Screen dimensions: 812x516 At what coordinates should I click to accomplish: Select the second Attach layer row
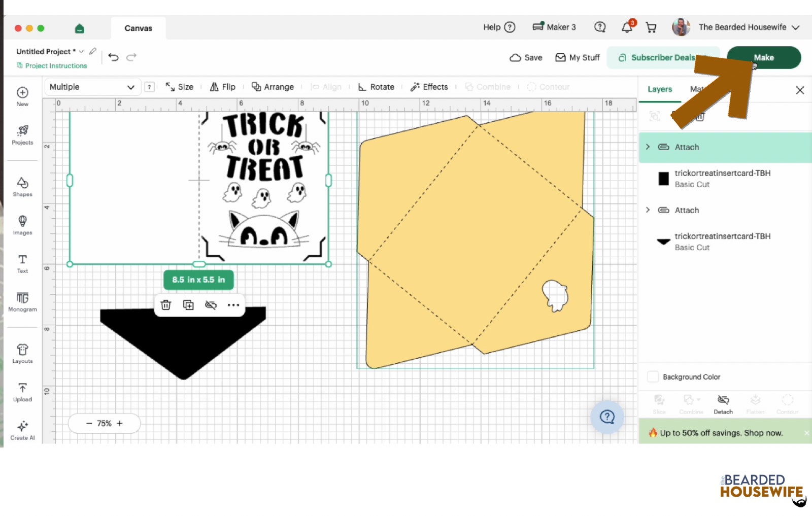[x=725, y=210]
